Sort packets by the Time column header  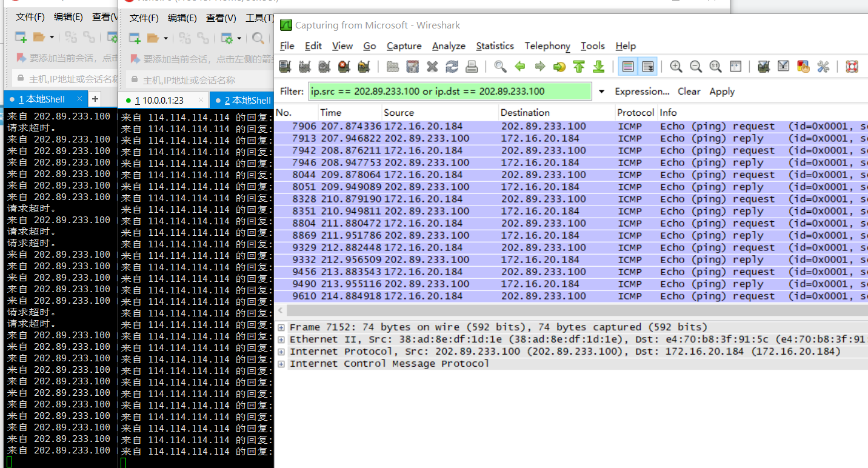point(350,113)
